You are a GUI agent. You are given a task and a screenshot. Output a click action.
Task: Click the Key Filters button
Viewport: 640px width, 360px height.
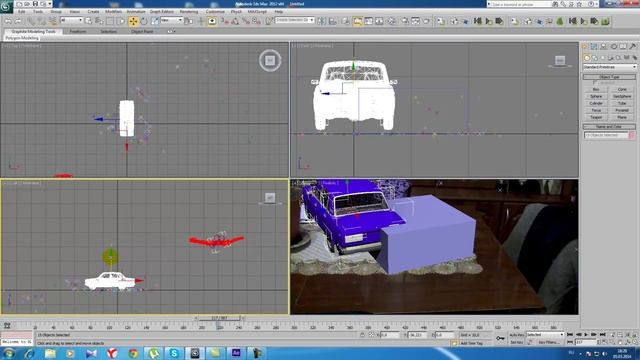pyautogui.click(x=548, y=342)
